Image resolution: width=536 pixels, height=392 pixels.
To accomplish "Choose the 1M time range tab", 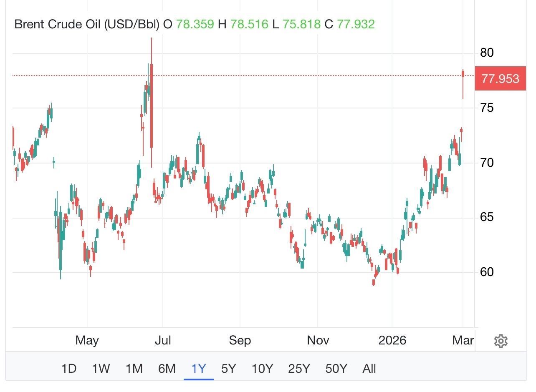I will coord(134,369).
